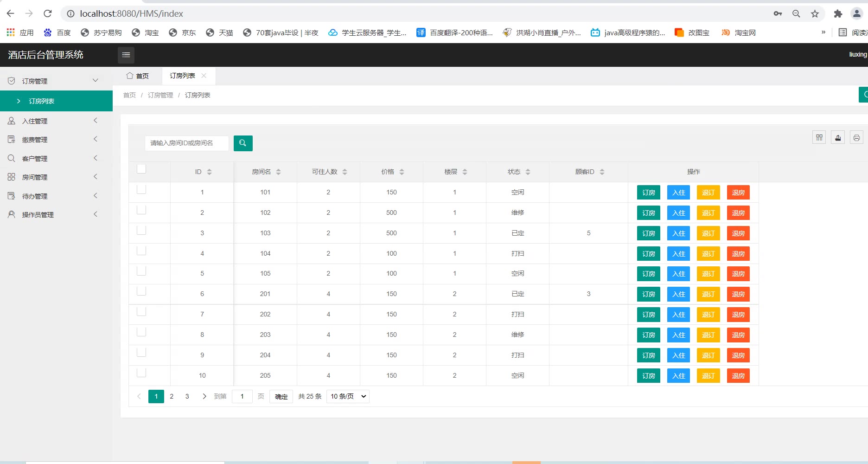Expand the 房间管理 sidebar menu
The image size is (868, 464).
click(x=56, y=177)
